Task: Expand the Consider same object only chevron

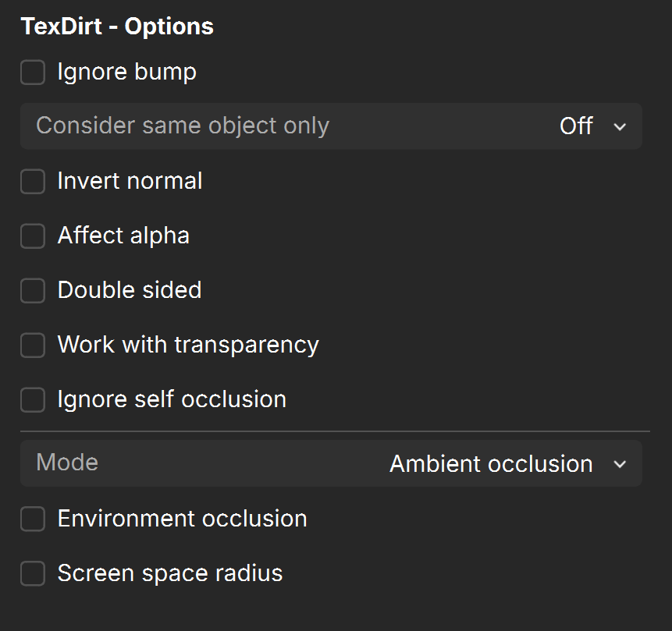Action: pos(620,127)
